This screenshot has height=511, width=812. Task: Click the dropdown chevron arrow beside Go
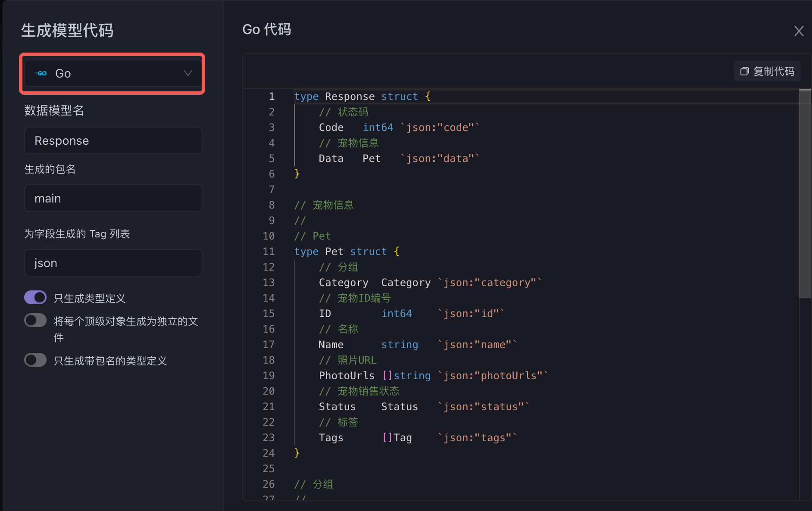click(188, 73)
